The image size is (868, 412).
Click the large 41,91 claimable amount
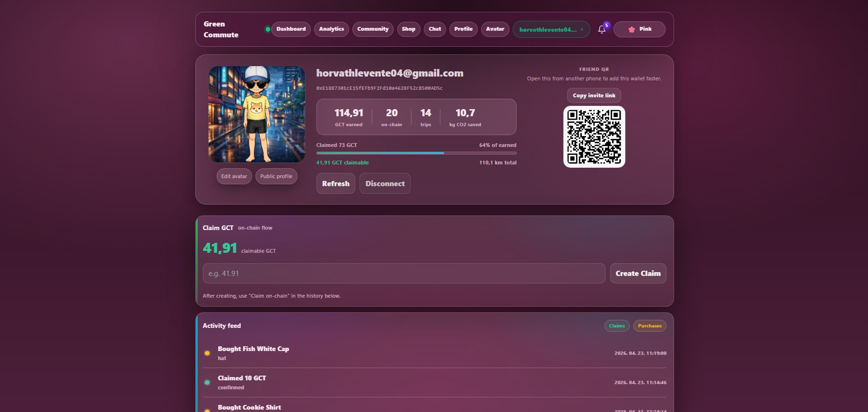coord(220,248)
